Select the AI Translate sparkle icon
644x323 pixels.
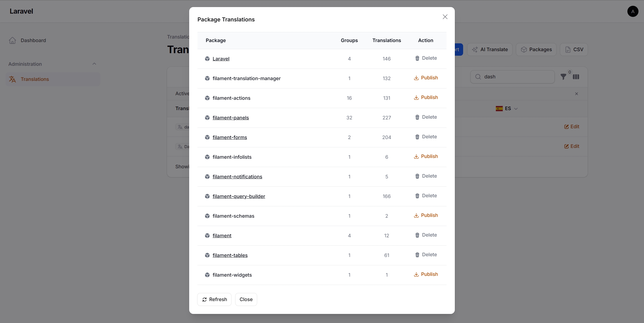(x=475, y=49)
